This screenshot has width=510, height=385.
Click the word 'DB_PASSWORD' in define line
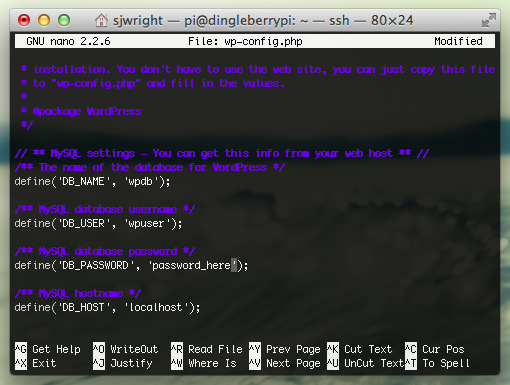(95, 266)
